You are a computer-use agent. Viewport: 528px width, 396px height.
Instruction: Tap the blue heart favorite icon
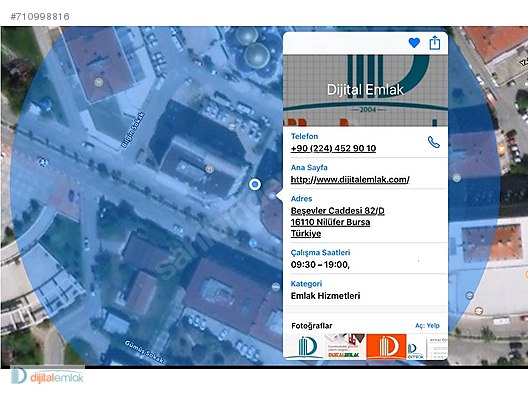(414, 43)
